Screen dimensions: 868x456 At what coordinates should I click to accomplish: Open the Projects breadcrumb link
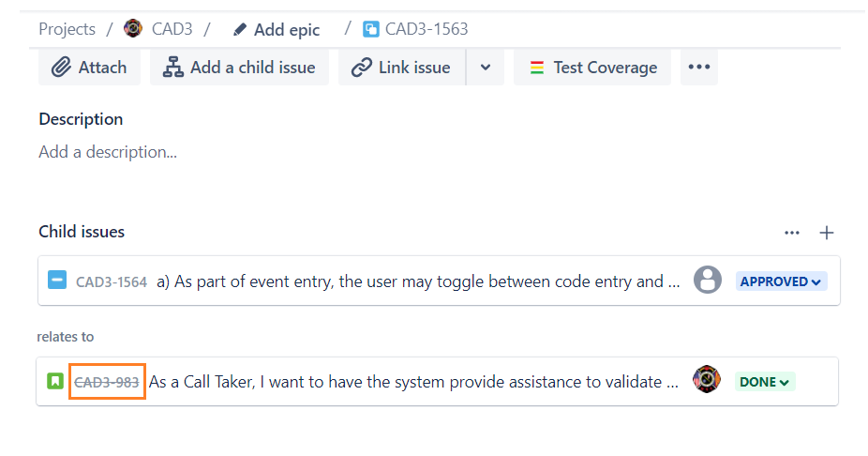[67, 29]
